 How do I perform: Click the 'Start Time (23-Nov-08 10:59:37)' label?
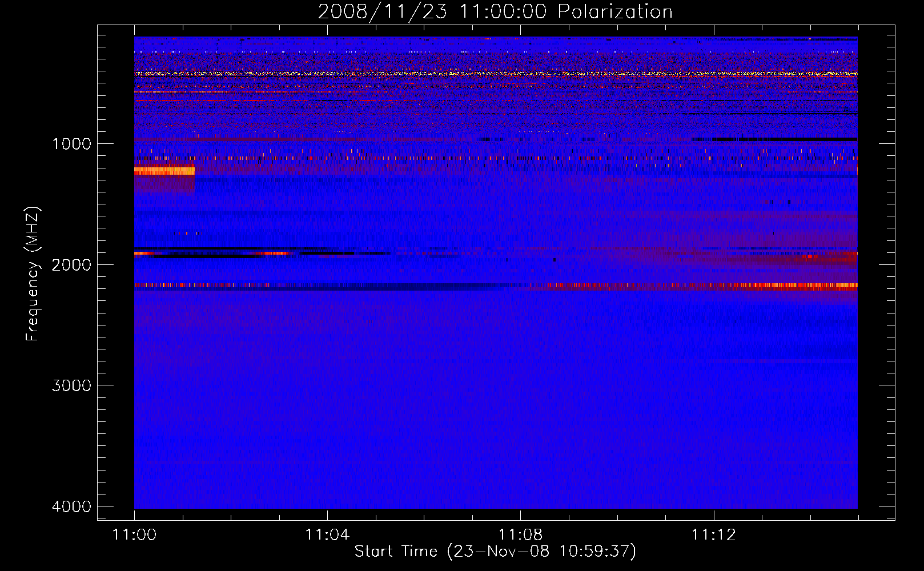click(x=495, y=552)
